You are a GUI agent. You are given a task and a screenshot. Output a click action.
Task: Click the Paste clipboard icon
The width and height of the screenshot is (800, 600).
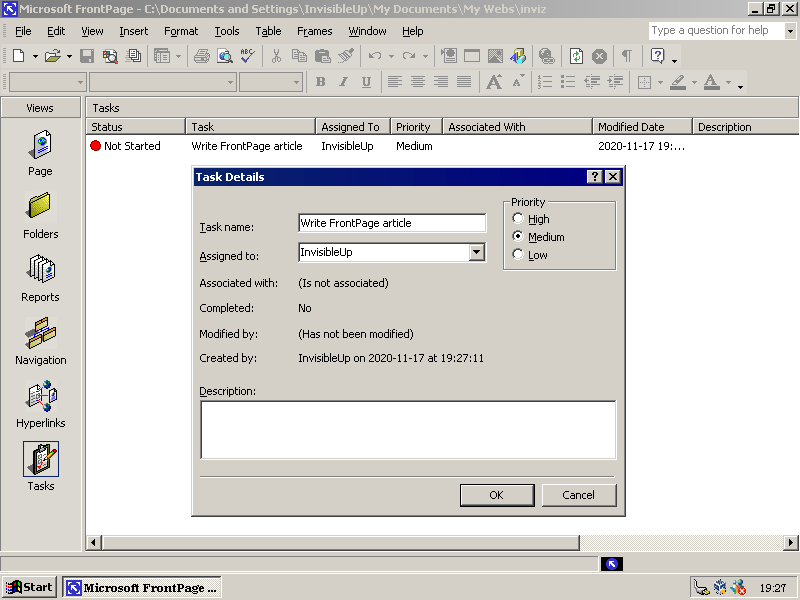pyautogui.click(x=322, y=56)
